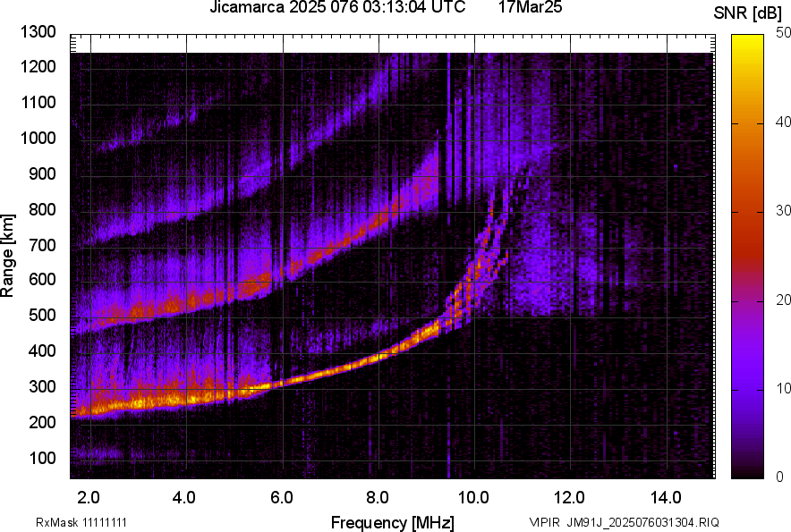Click frequency tick label 4.0
Screen dimensions: 791x532
click(184, 498)
